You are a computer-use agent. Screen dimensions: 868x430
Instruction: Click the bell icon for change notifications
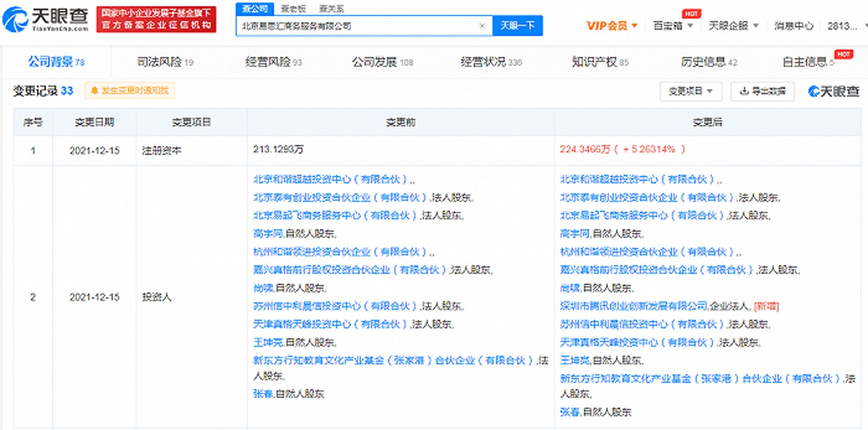(94, 91)
